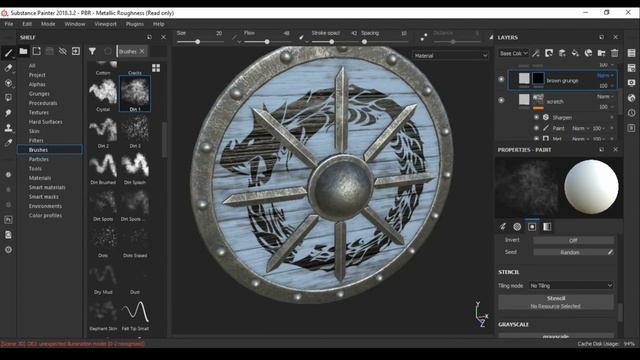Open the Plugins menu
Viewport: 640px width, 360px height.
(135, 24)
